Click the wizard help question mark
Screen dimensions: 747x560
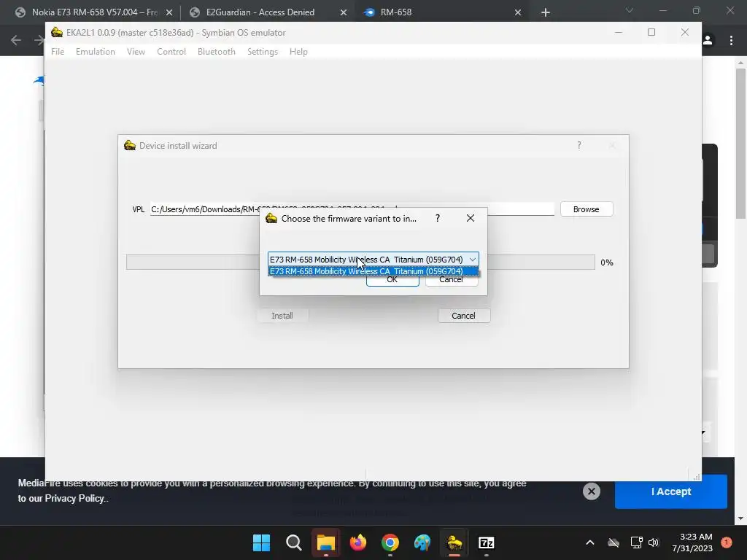click(x=578, y=145)
